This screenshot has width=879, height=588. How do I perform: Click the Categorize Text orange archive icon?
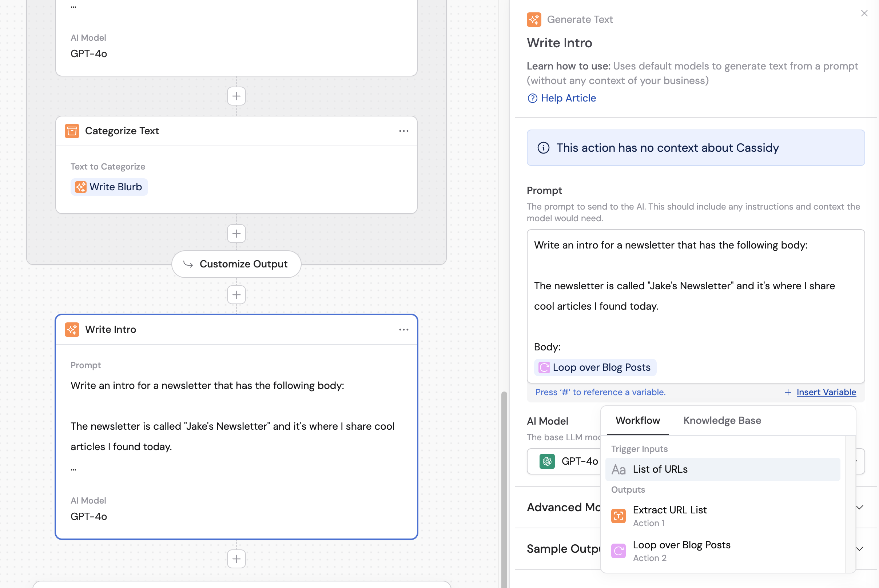coord(72,131)
